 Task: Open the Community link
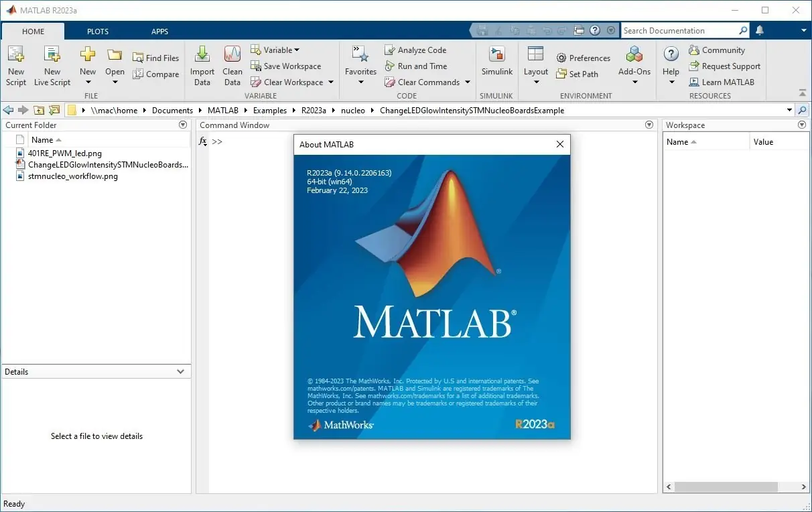(x=716, y=50)
